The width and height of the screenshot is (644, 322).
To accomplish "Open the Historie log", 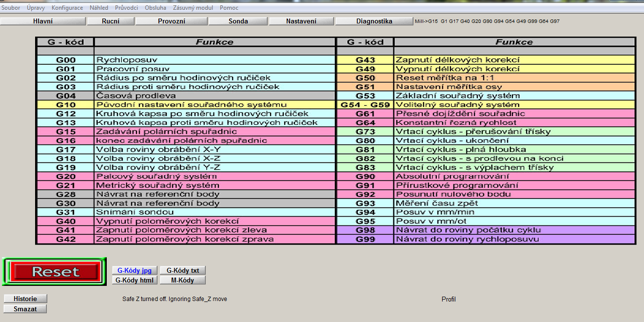I will 25,299.
